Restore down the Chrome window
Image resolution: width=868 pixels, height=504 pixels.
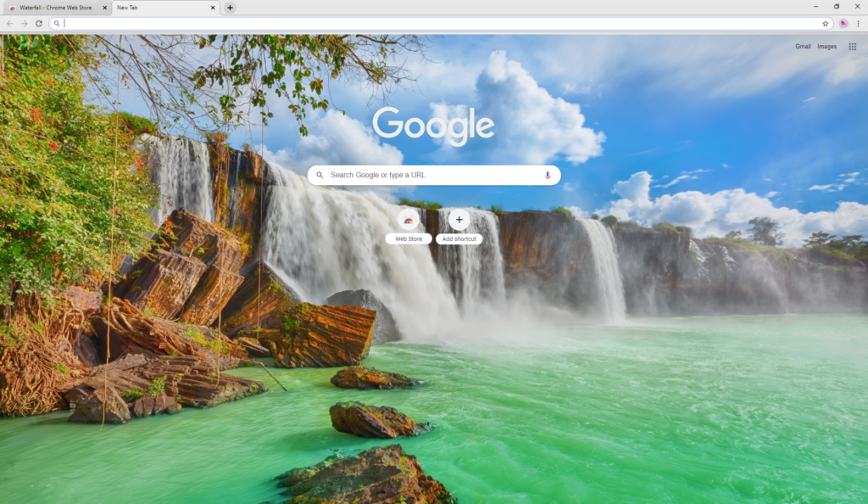(x=837, y=7)
